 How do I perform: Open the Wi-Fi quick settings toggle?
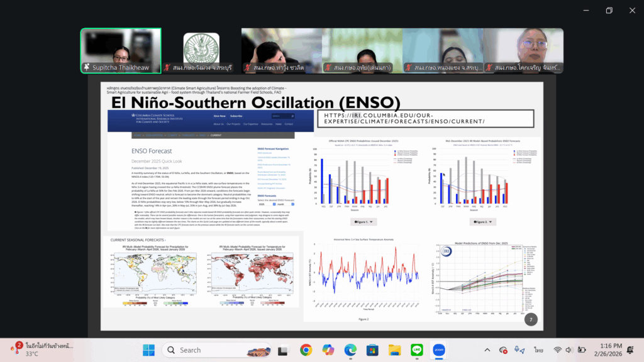(557, 350)
